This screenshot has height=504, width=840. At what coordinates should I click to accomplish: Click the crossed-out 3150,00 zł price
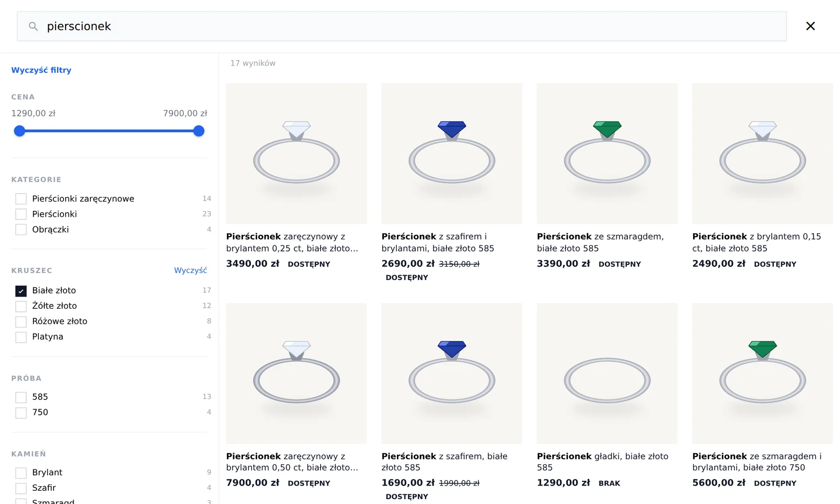point(459,264)
